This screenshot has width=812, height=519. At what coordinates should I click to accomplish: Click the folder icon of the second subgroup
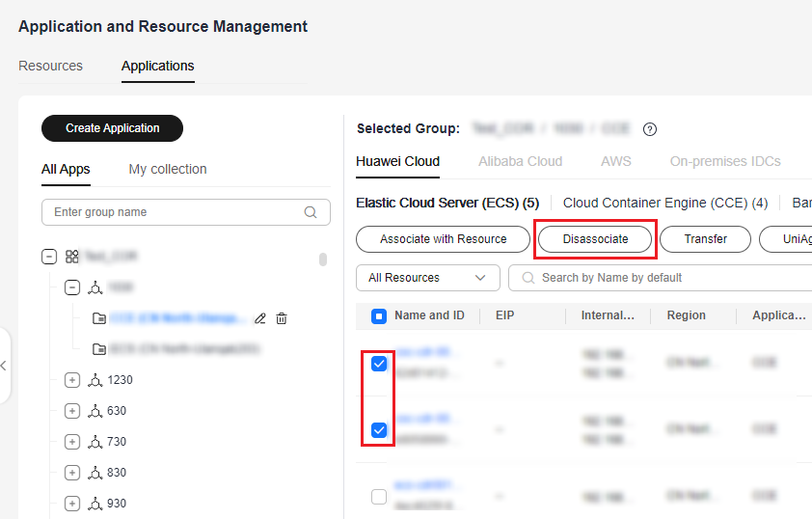(x=98, y=349)
